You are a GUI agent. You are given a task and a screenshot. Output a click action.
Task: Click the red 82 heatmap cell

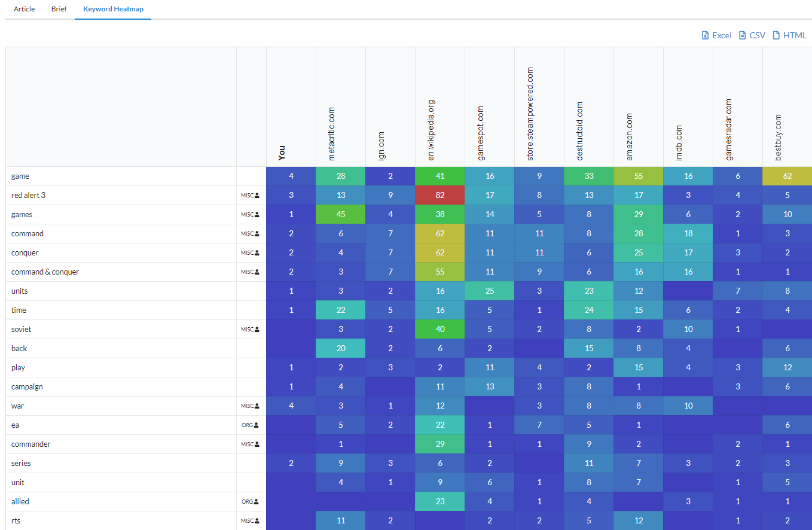pyautogui.click(x=439, y=195)
